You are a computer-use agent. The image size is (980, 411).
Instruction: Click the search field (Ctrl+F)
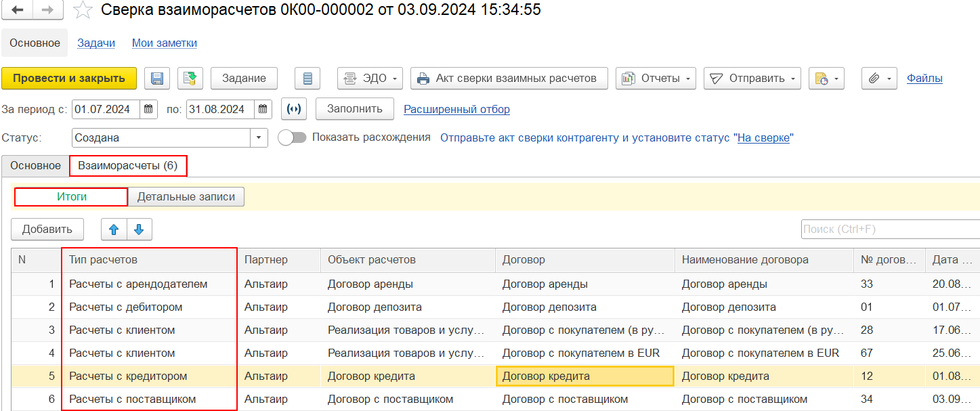pos(890,230)
